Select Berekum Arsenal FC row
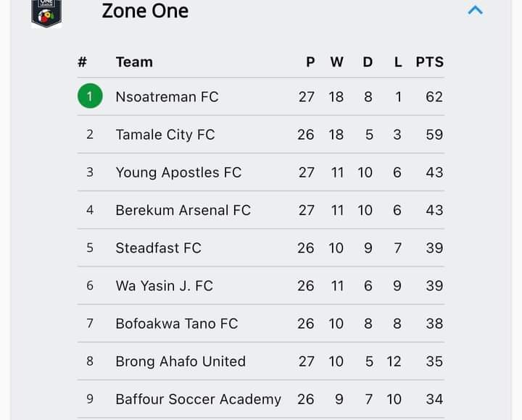 click(x=261, y=210)
